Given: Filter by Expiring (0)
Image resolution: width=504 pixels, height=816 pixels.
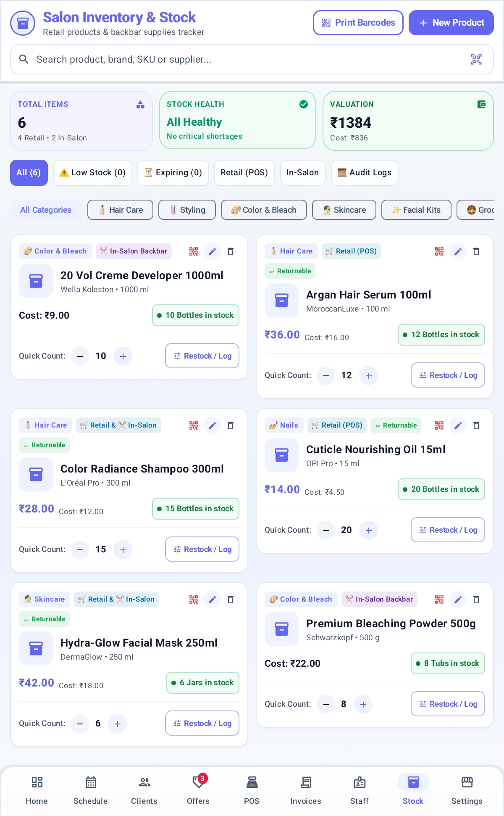Looking at the screenshot, I should [173, 173].
